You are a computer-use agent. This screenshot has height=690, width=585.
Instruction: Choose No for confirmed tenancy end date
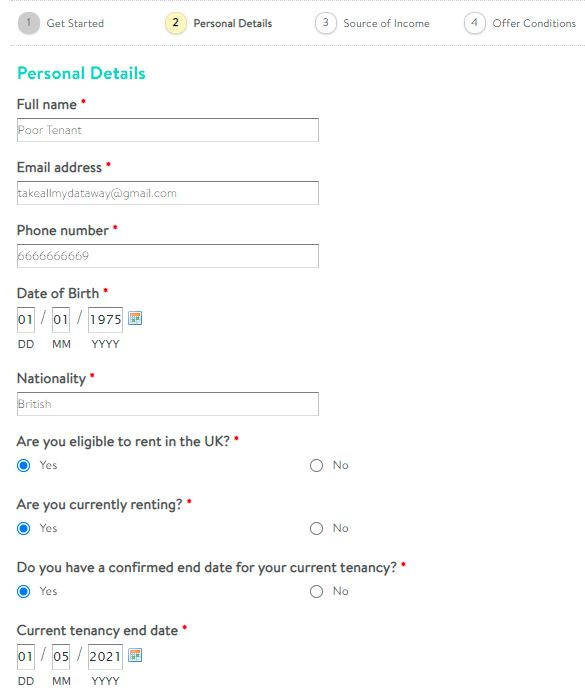[316, 591]
